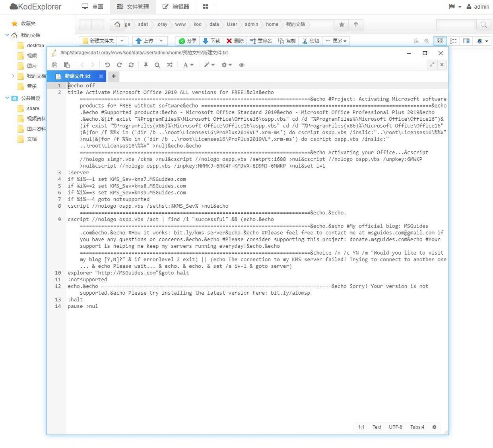This screenshot has width=493, height=448.
Task: Click the 下载 (Download) toolbar button
Action: coord(211,41)
